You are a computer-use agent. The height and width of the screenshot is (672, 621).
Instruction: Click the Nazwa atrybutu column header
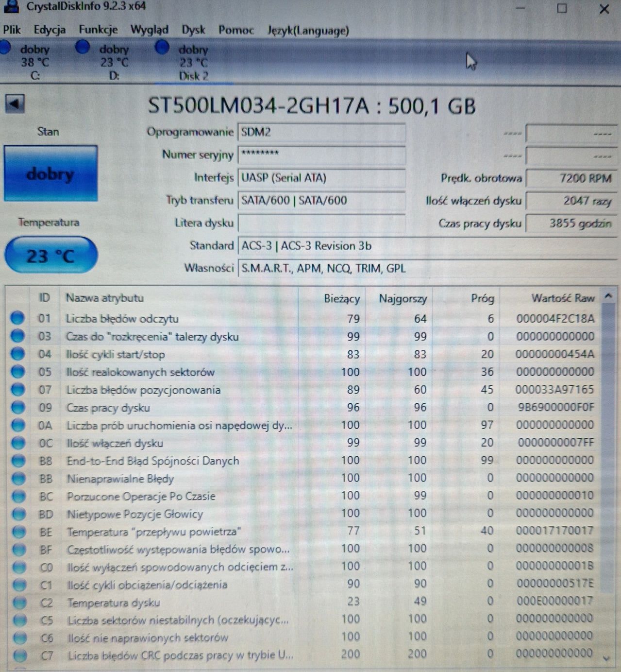(179, 298)
